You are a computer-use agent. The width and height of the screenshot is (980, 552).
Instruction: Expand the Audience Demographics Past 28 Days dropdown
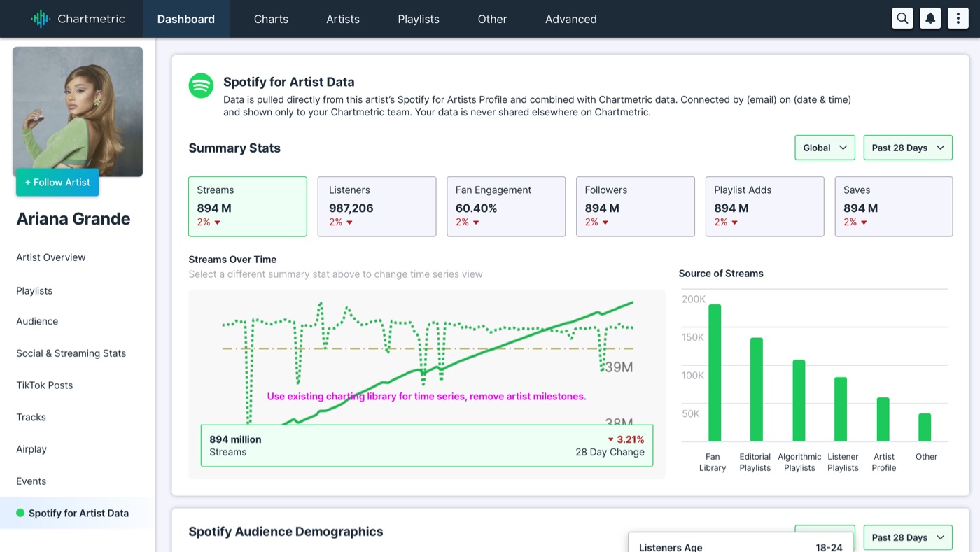click(x=908, y=537)
